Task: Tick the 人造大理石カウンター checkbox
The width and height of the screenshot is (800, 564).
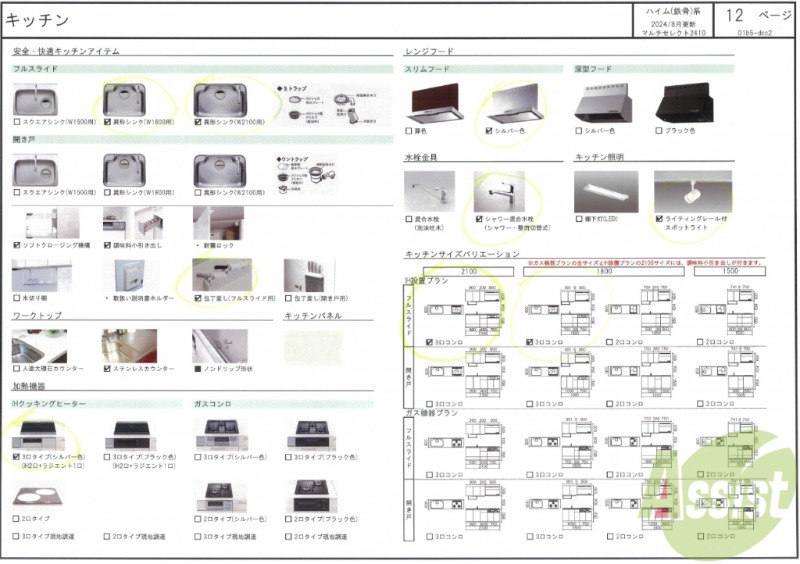Action: point(17,369)
